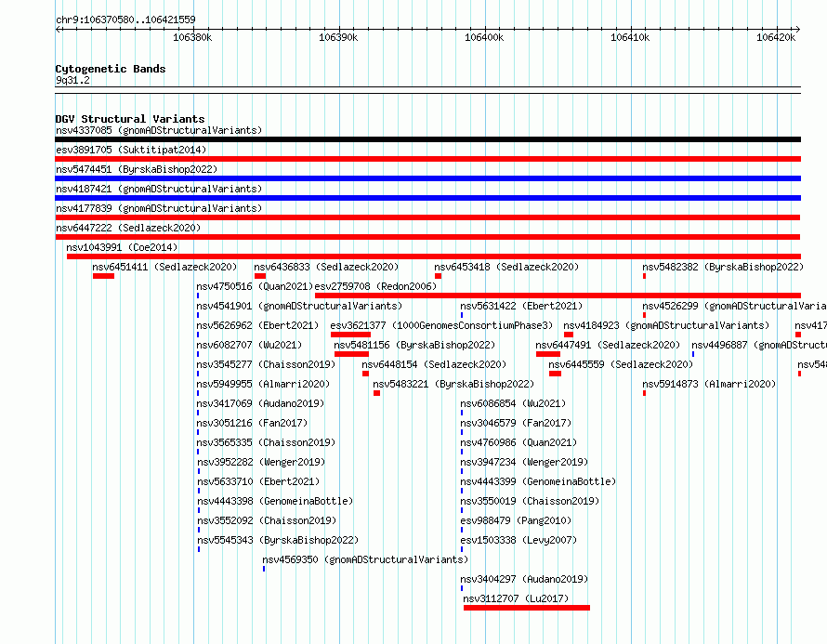Click the 9q31.2 band label
The height and width of the screenshot is (644, 827).
click(x=72, y=80)
